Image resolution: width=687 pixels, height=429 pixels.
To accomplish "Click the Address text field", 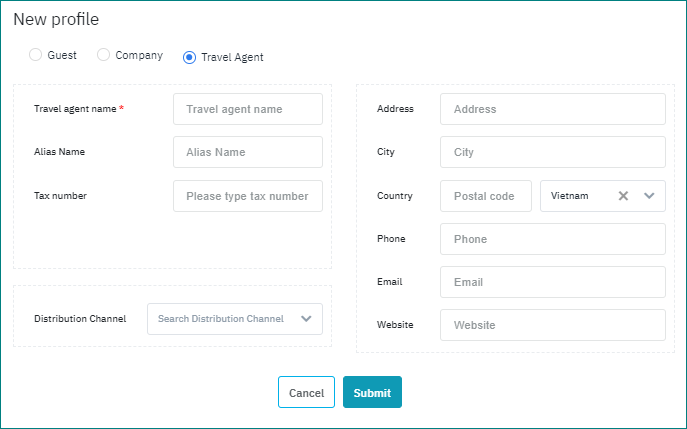I will [552, 109].
